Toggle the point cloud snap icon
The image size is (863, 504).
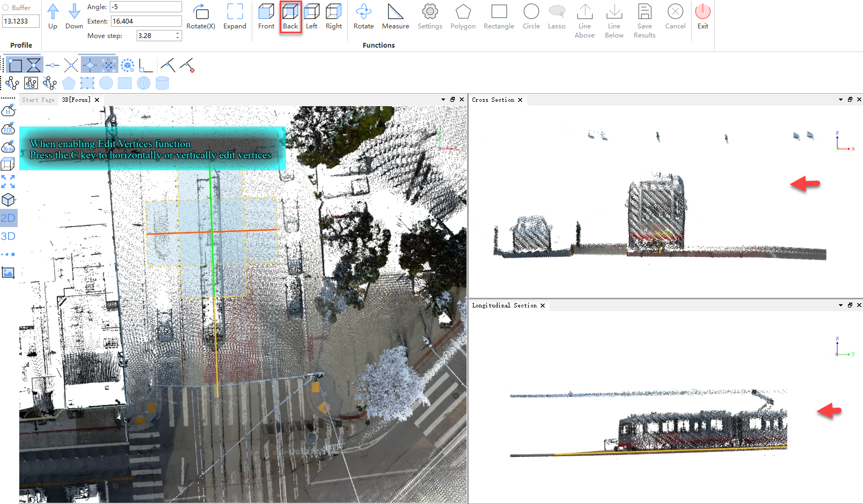(109, 65)
